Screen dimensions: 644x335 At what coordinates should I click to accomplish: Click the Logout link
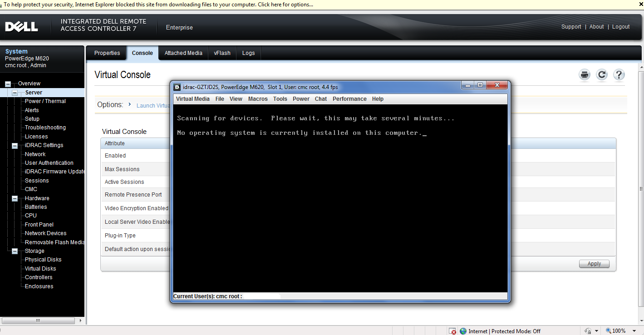pos(621,27)
